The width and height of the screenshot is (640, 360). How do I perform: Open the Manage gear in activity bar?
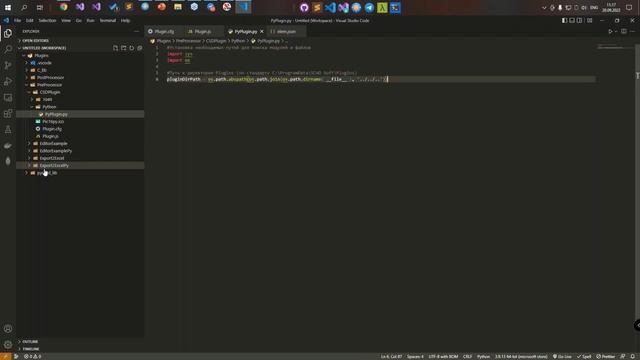coord(8,344)
